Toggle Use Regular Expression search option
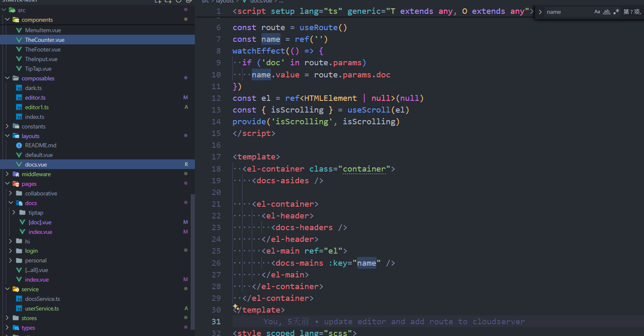644x336 pixels. point(616,12)
